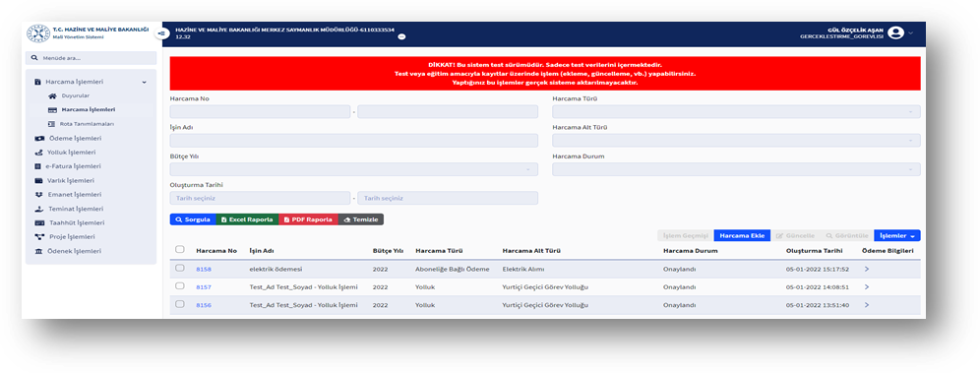Click the Ödenek İşlemleri bank icon
Viewport: 980px width, 373px height.
coord(38,251)
